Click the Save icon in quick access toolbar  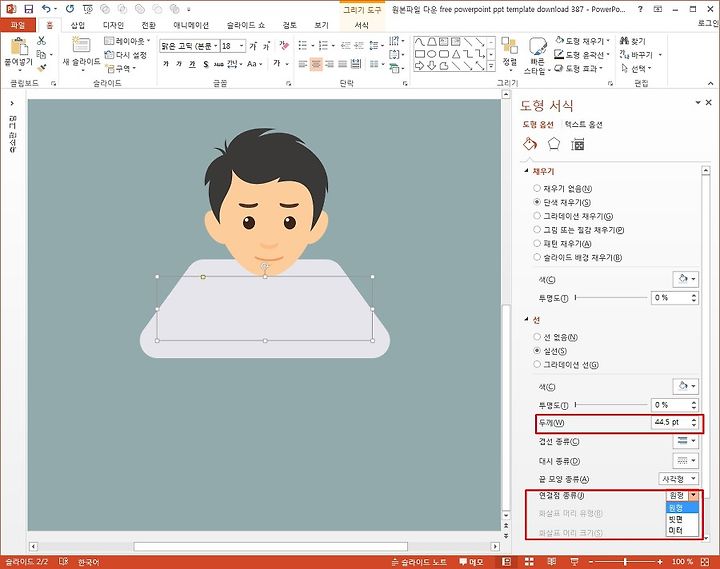click(28, 9)
